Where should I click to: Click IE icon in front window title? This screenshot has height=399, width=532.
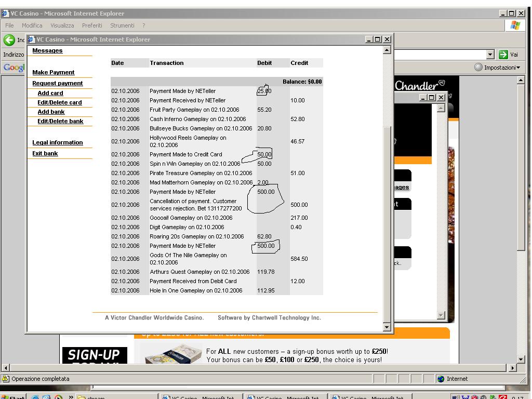click(x=31, y=39)
